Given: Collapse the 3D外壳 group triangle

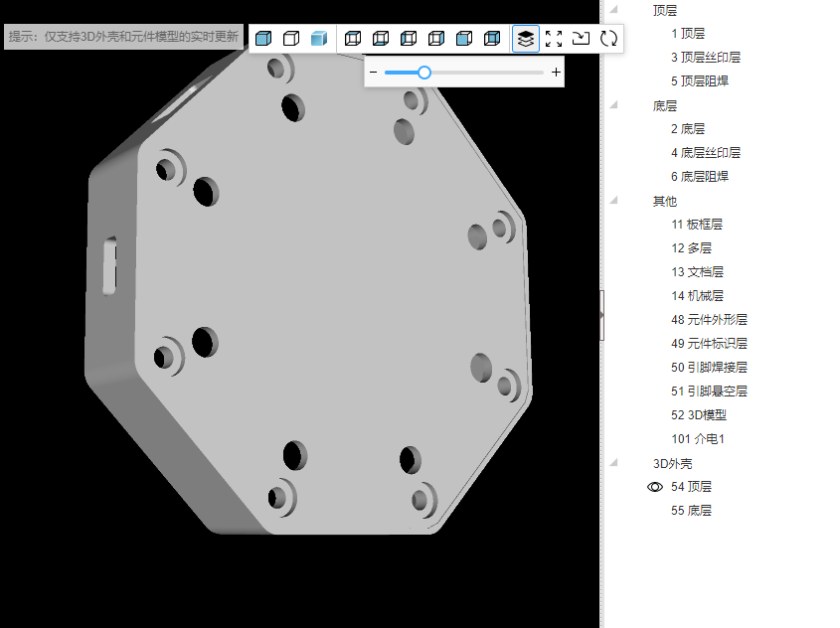Looking at the screenshot, I should (x=614, y=463).
